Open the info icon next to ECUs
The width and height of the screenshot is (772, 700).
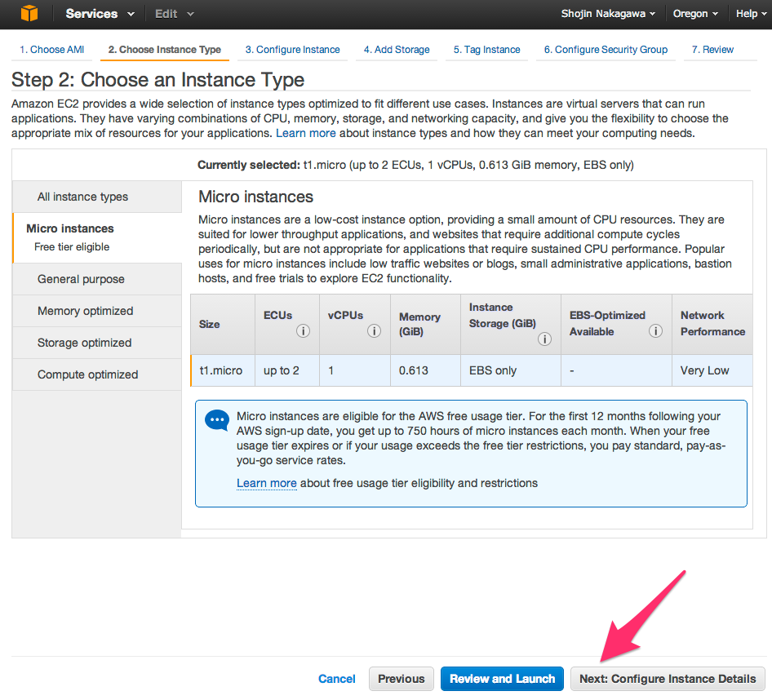pos(303,330)
